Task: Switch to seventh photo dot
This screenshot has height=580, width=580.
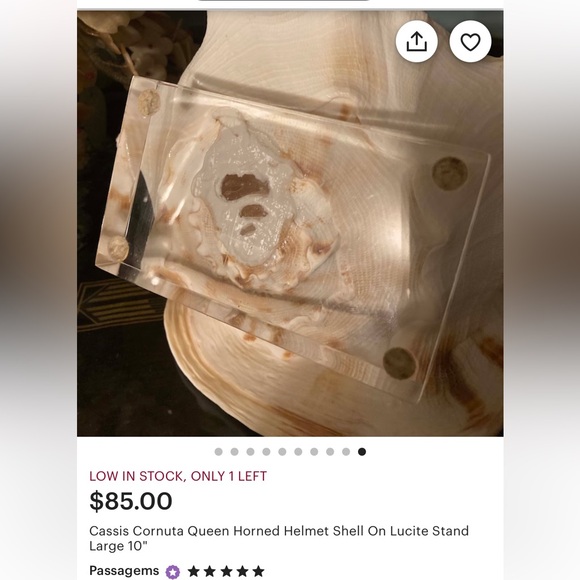Action: (314, 452)
